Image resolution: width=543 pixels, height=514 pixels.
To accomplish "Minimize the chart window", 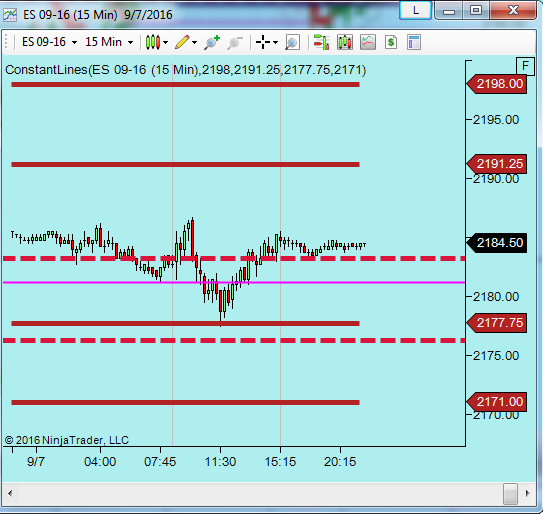I will point(449,10).
